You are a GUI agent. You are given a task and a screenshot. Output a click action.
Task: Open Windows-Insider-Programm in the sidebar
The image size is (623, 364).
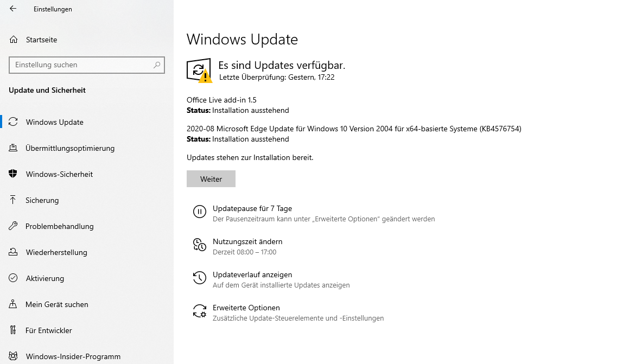73,356
